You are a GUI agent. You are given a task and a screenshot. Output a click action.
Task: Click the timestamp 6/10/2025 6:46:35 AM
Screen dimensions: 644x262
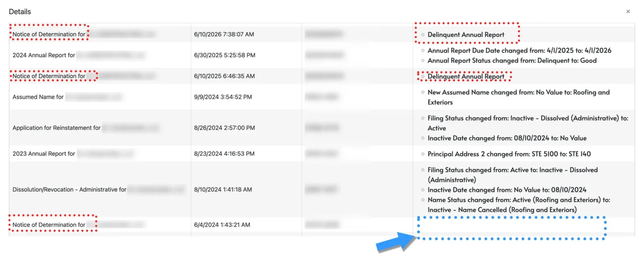[x=224, y=76]
